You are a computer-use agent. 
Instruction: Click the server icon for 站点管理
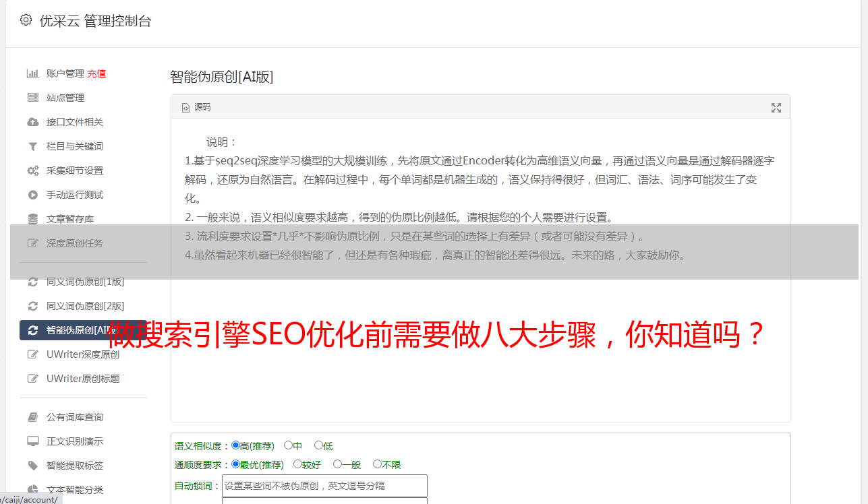(x=32, y=98)
